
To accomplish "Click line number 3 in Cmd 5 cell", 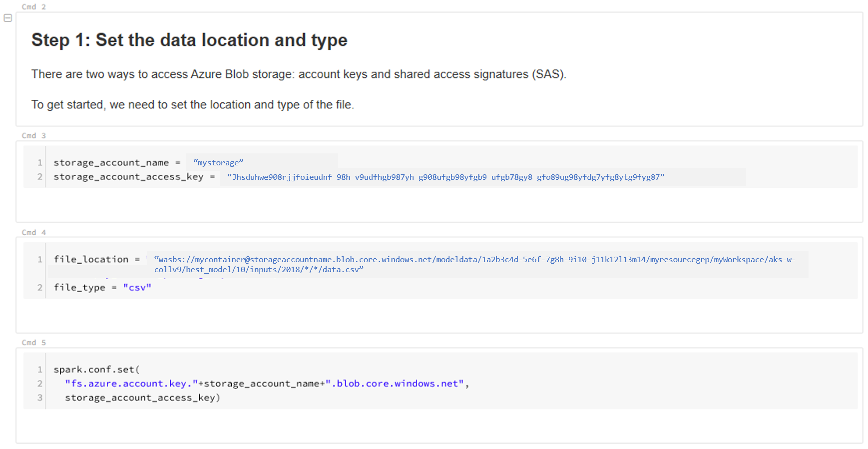I will point(40,398).
